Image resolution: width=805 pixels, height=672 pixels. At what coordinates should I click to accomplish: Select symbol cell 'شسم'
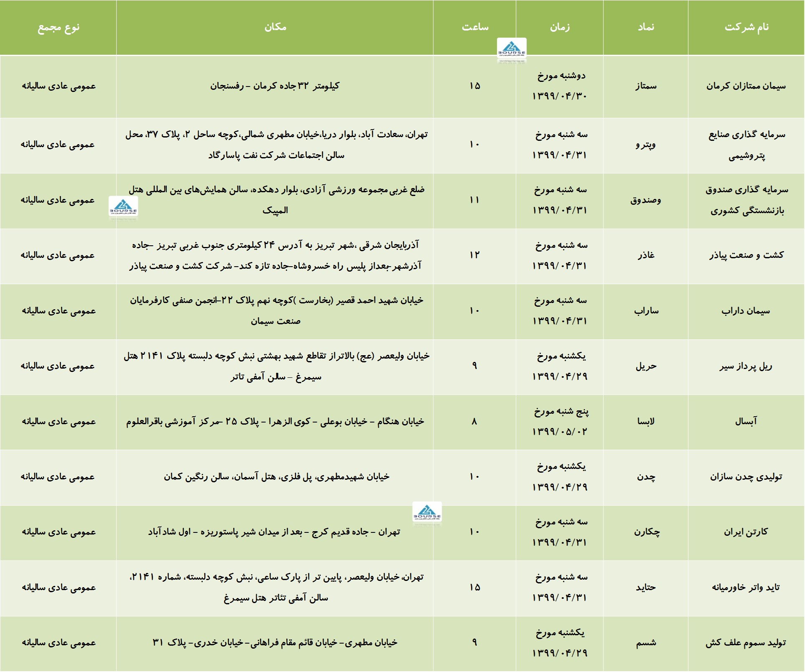tap(646, 643)
